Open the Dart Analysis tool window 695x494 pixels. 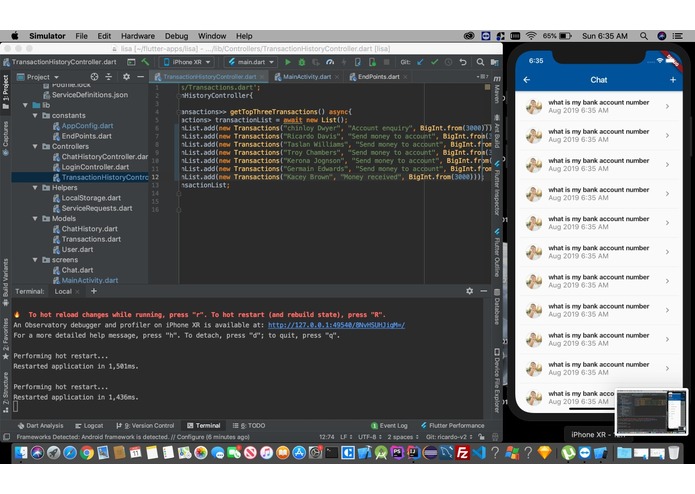pyautogui.click(x=40, y=425)
